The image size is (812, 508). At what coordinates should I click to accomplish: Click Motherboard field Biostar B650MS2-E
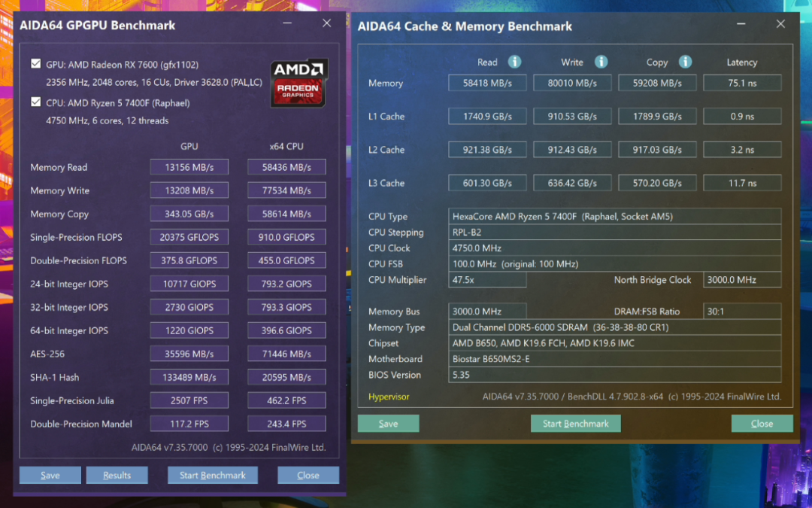pos(615,359)
